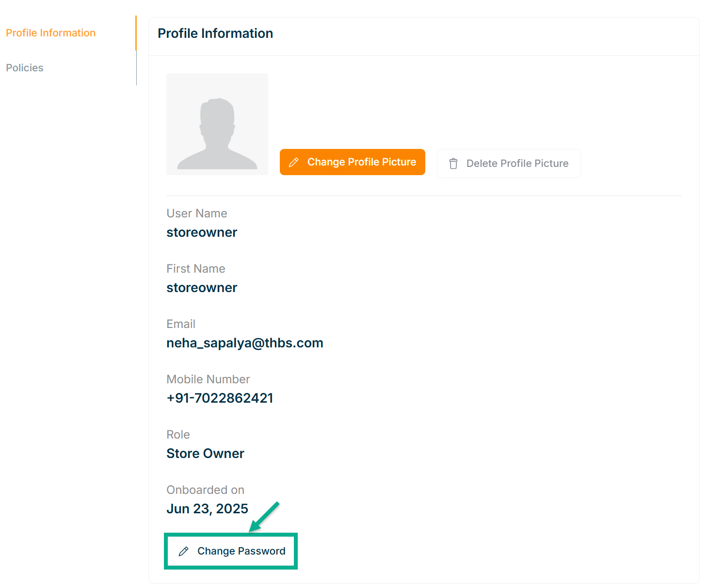Switch to the Policies sidebar tab

(25, 68)
